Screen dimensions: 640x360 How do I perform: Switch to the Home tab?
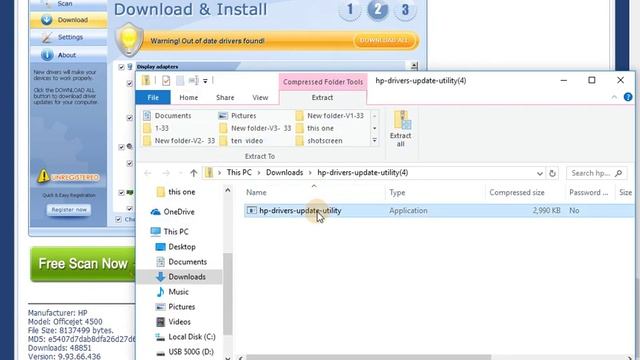tap(189, 98)
